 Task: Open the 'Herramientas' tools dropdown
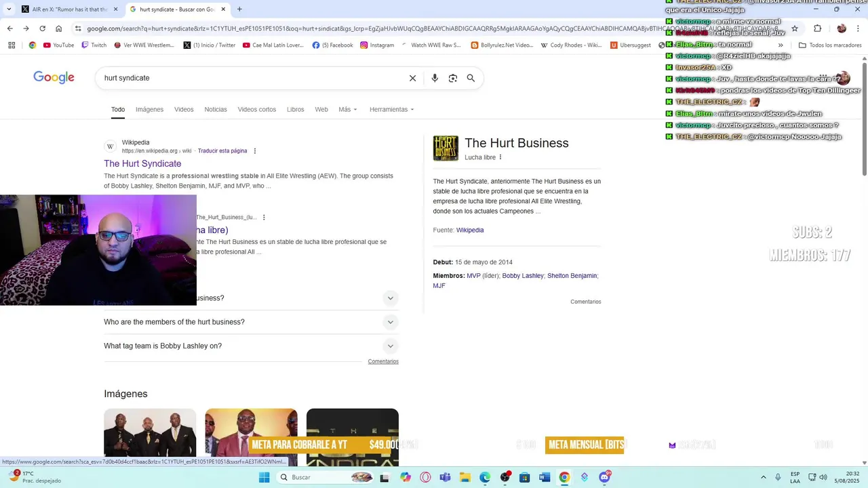(x=392, y=109)
